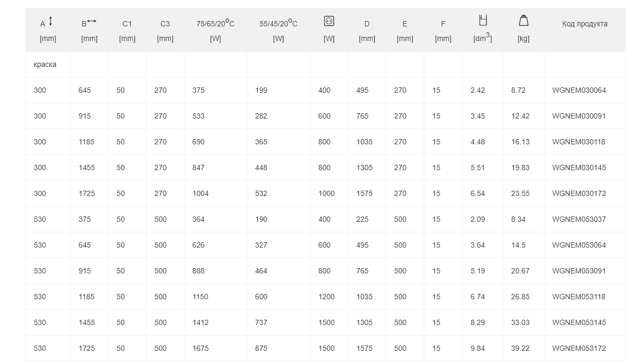Select product code WGNEM053037
635x364 pixels.
(579, 219)
